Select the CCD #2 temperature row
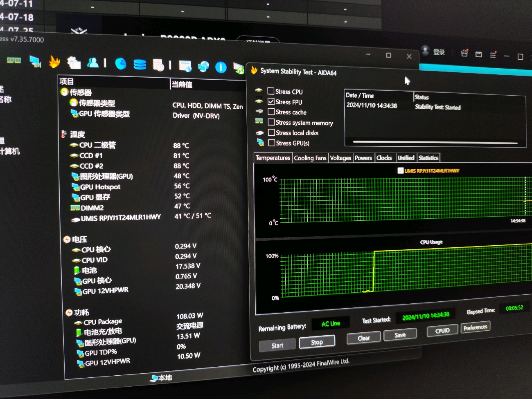532x399 pixels. point(130,166)
